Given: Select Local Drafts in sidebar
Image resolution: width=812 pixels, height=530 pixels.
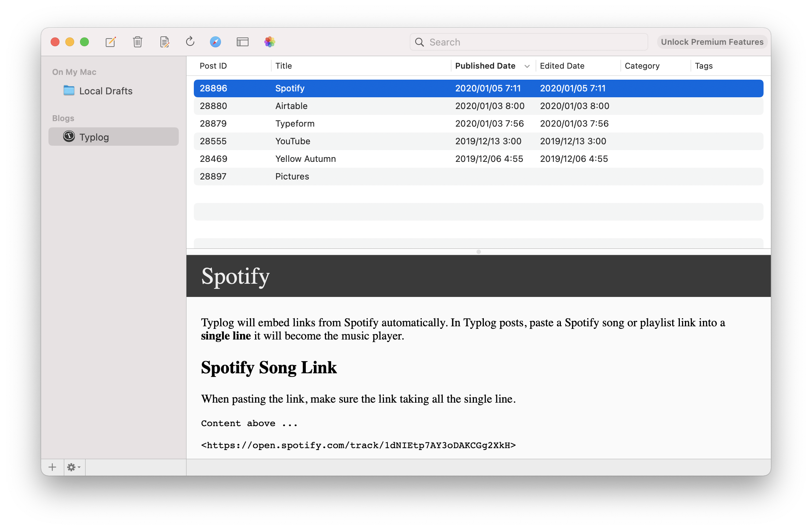Looking at the screenshot, I should pyautogui.click(x=113, y=91).
